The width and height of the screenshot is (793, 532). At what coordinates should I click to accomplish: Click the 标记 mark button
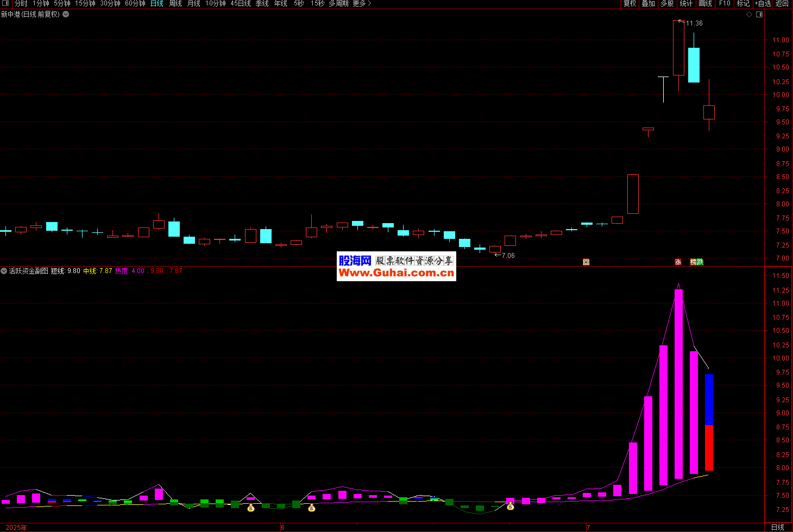coord(743,4)
